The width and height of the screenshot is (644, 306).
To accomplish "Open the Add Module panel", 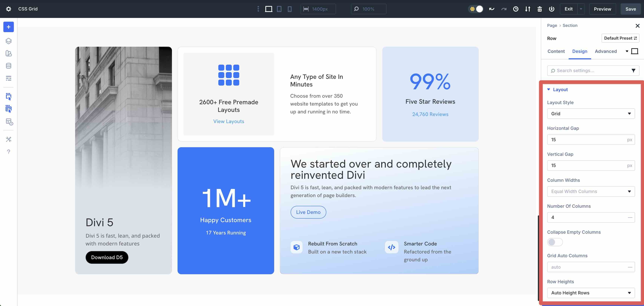I will point(8,27).
